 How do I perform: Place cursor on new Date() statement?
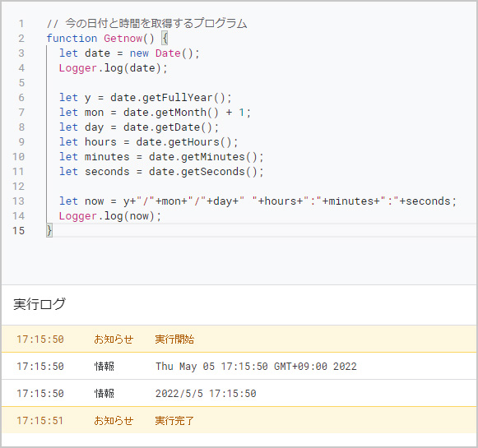point(129,53)
